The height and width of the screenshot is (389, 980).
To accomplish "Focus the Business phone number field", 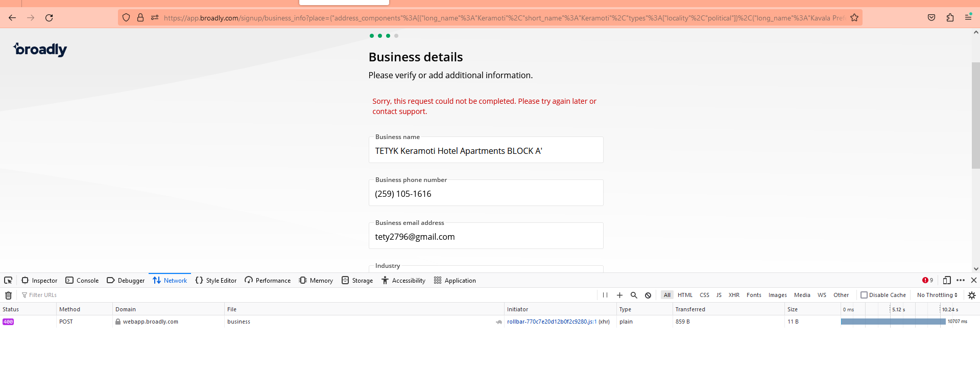I will click(x=486, y=193).
